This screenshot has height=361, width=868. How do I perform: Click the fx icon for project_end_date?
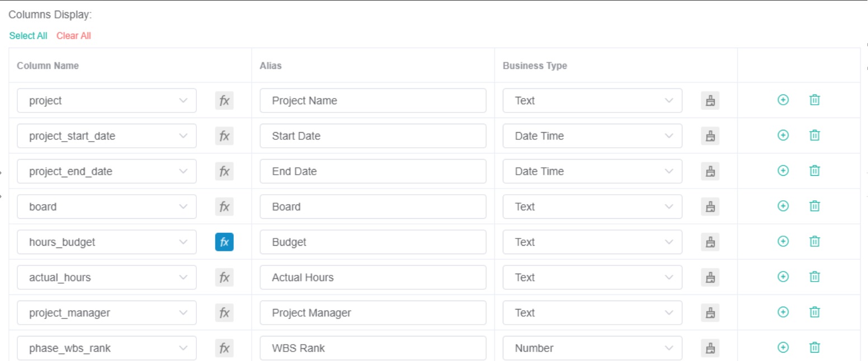point(224,171)
